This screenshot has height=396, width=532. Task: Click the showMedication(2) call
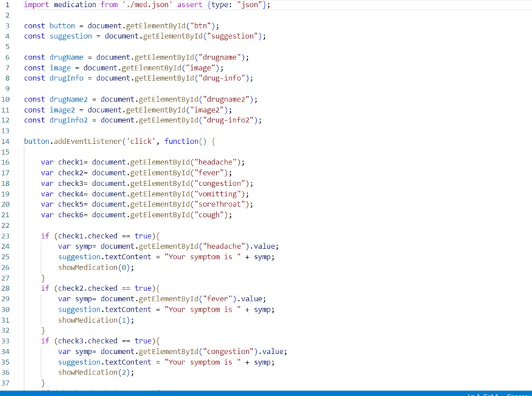pyautogui.click(x=94, y=373)
